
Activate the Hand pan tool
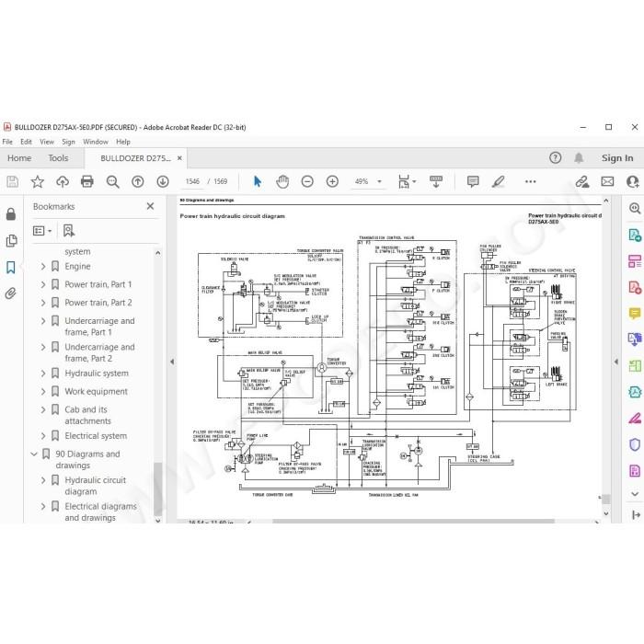coord(282,181)
